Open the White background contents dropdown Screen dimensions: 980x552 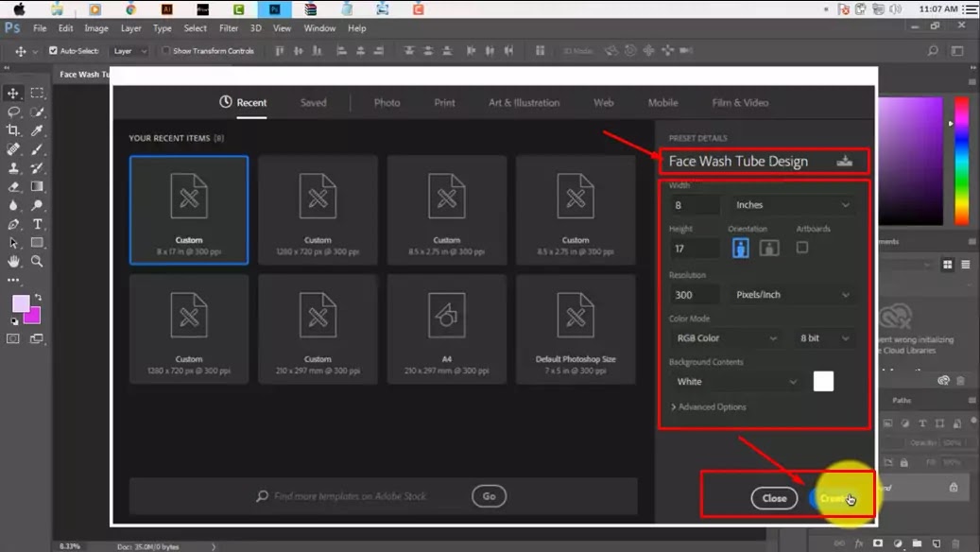click(735, 381)
